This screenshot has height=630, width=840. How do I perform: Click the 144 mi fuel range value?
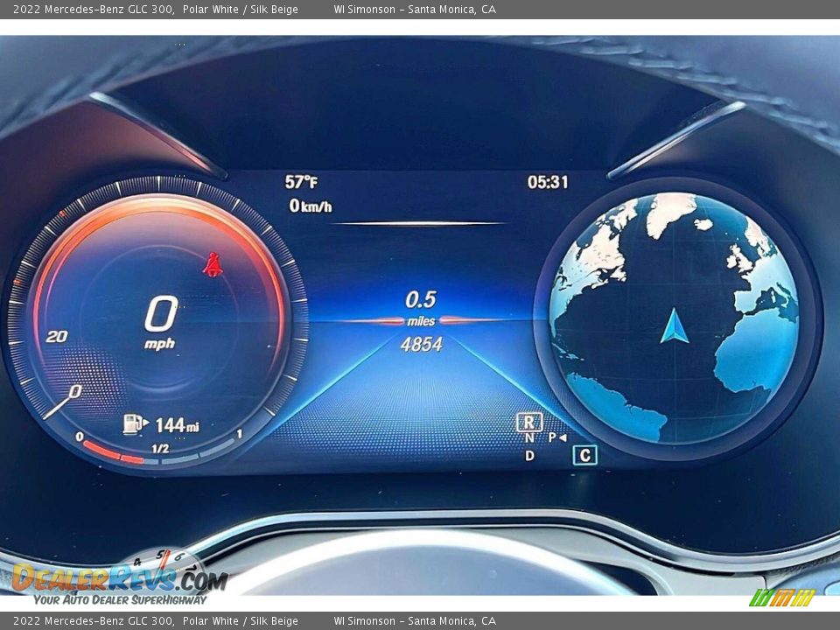click(x=178, y=425)
